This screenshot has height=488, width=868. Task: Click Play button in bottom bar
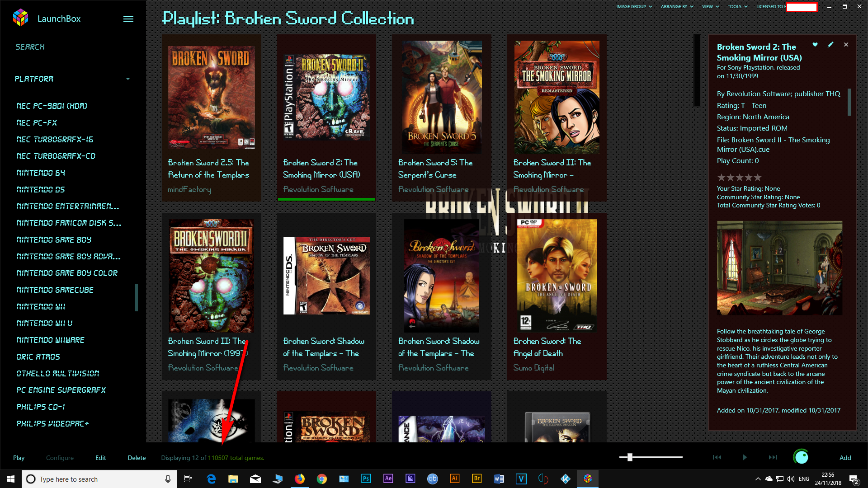tap(19, 458)
